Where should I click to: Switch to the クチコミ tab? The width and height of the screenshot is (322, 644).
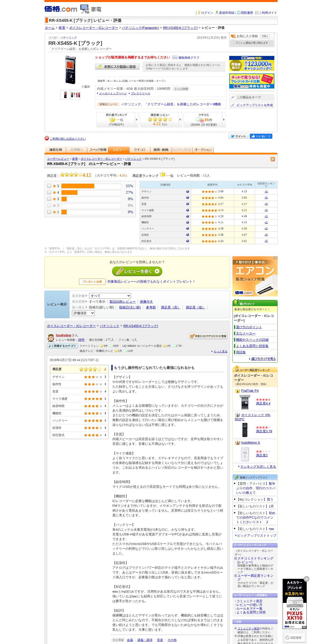coord(140,150)
